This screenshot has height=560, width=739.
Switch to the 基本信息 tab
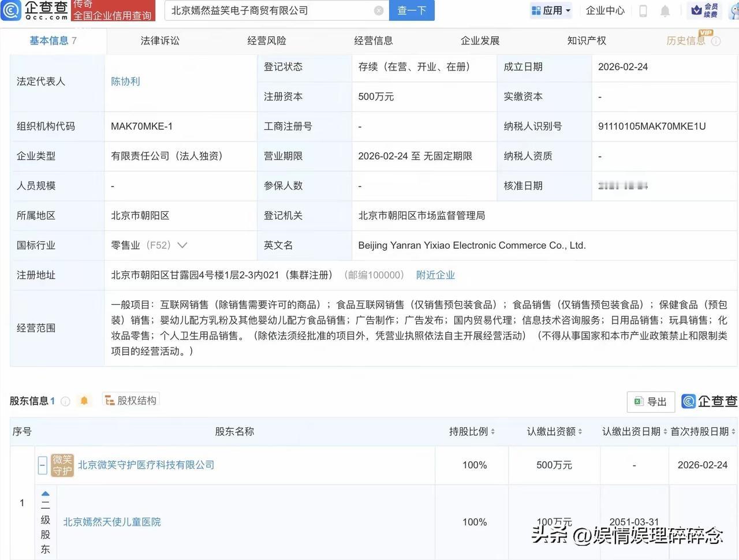[x=53, y=40]
